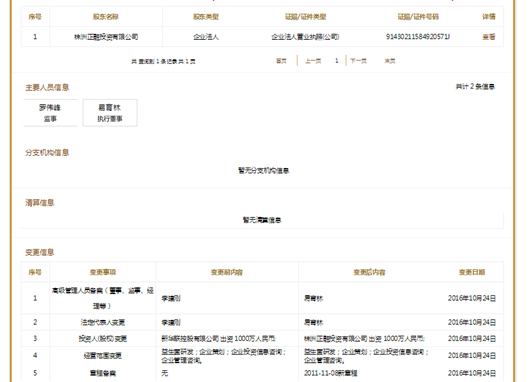Image resolution: width=530 pixels, height=382 pixels.
Task: Click 易育林 in the 法定代表人变更 row
Action: tap(313, 322)
